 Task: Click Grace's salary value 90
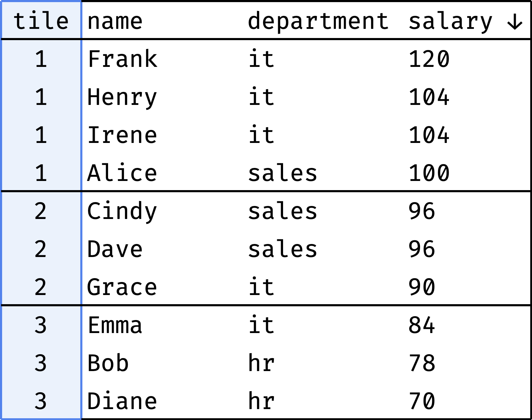coord(422,287)
